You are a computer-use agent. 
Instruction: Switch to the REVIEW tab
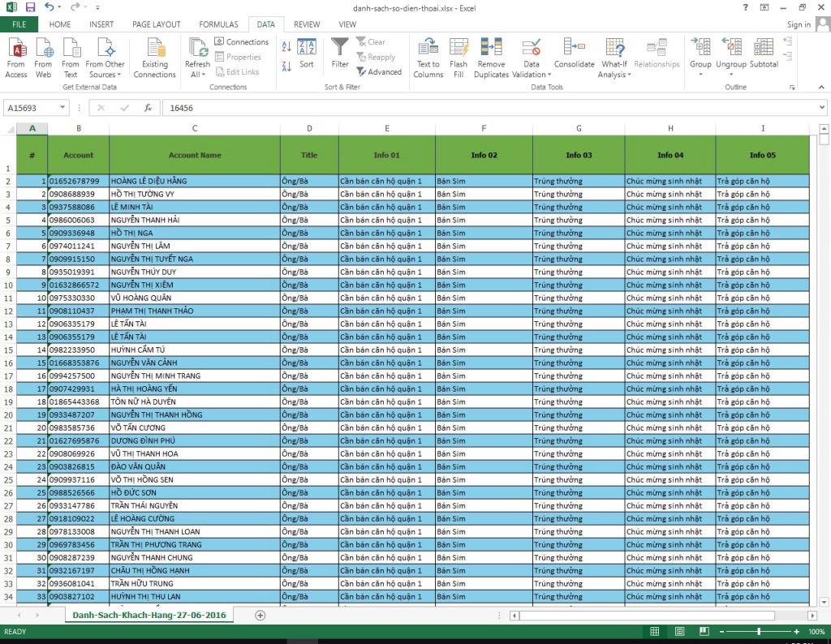point(307,24)
